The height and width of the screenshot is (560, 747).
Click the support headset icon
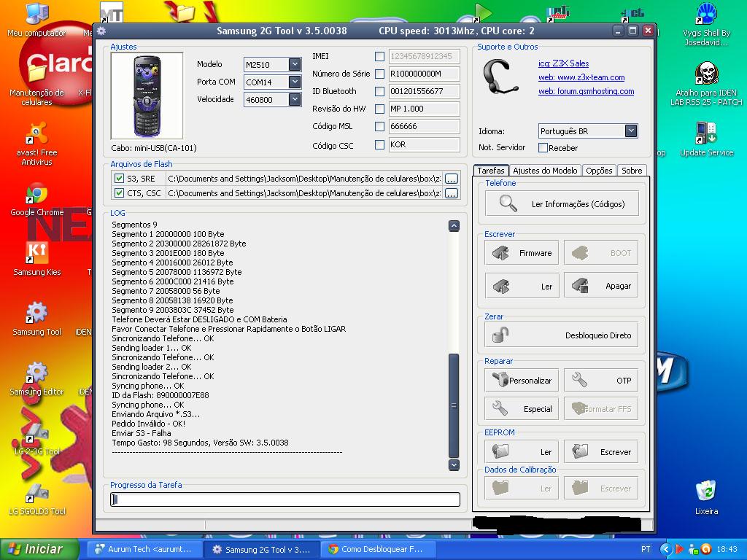(500, 77)
